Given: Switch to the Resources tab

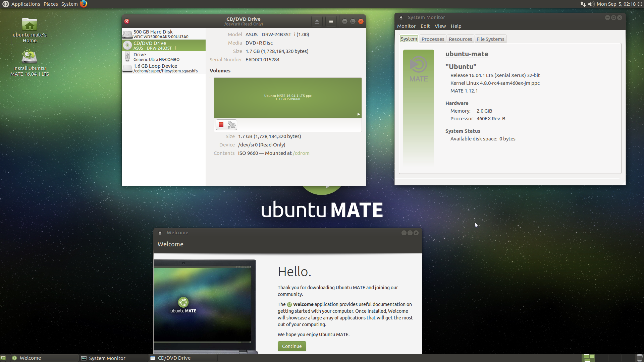Looking at the screenshot, I should pyautogui.click(x=460, y=39).
